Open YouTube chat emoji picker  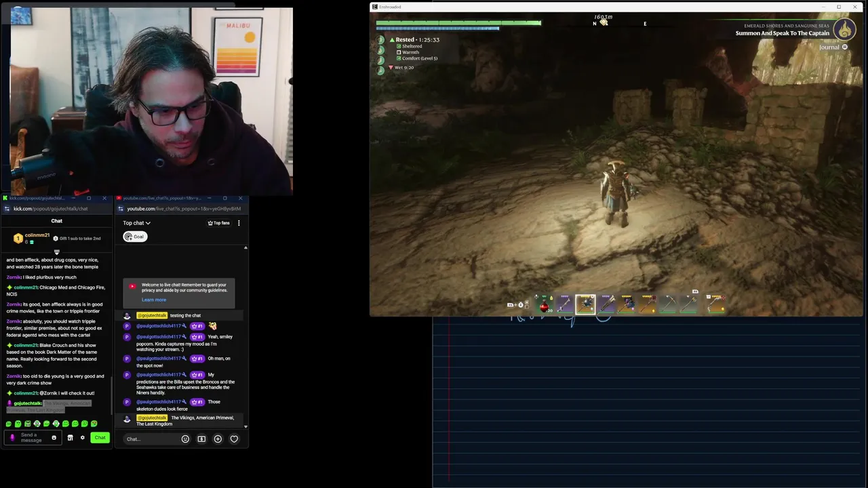click(185, 439)
